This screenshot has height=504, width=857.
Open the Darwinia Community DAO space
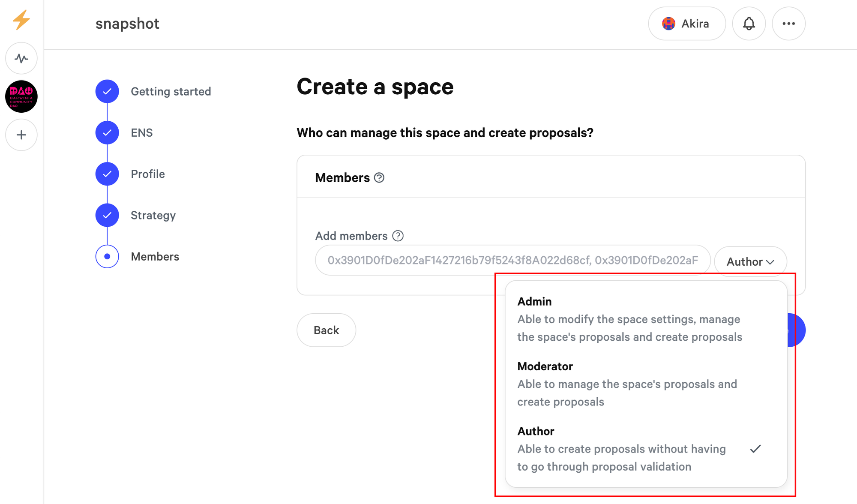[21, 96]
